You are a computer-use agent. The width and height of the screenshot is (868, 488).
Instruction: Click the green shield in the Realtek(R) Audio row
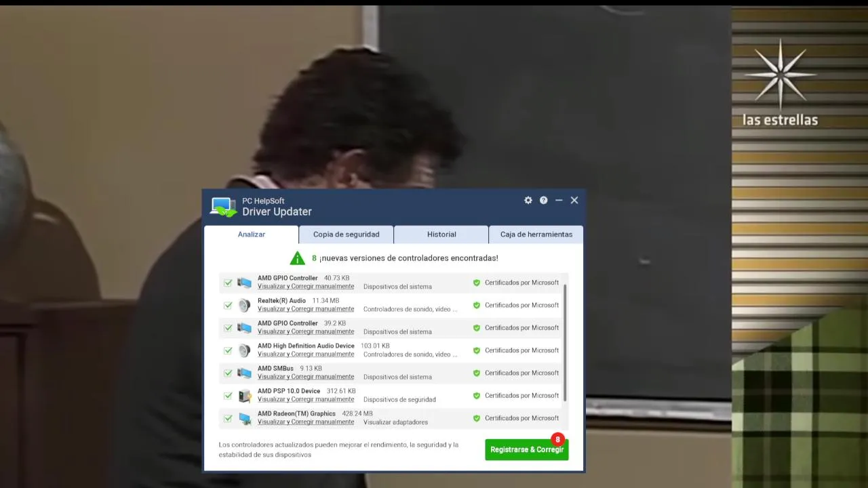point(477,305)
